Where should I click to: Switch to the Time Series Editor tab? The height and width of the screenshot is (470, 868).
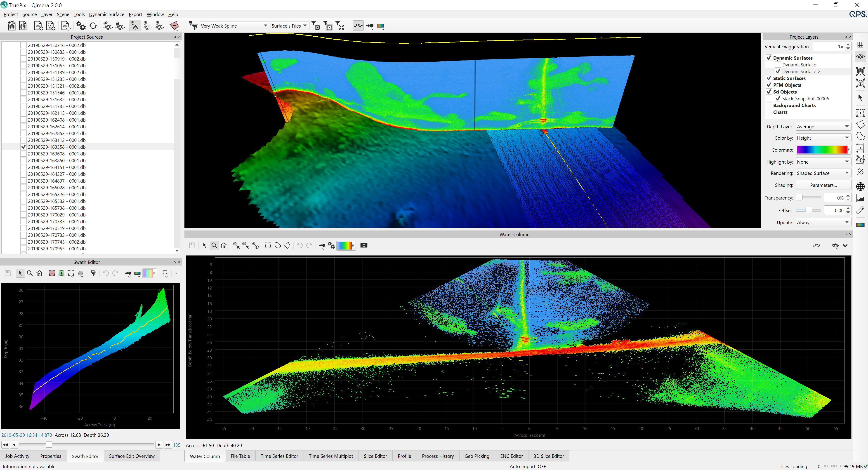coord(279,456)
